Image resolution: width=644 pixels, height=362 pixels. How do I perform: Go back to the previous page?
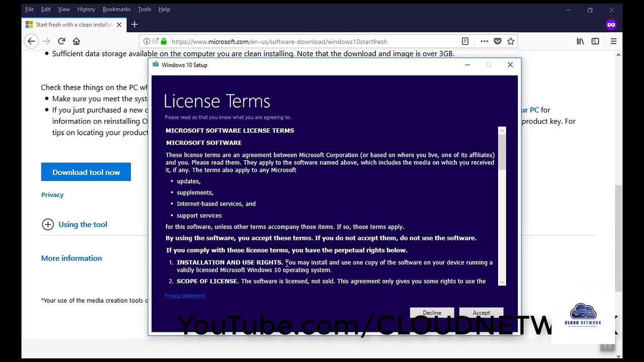coord(31,41)
